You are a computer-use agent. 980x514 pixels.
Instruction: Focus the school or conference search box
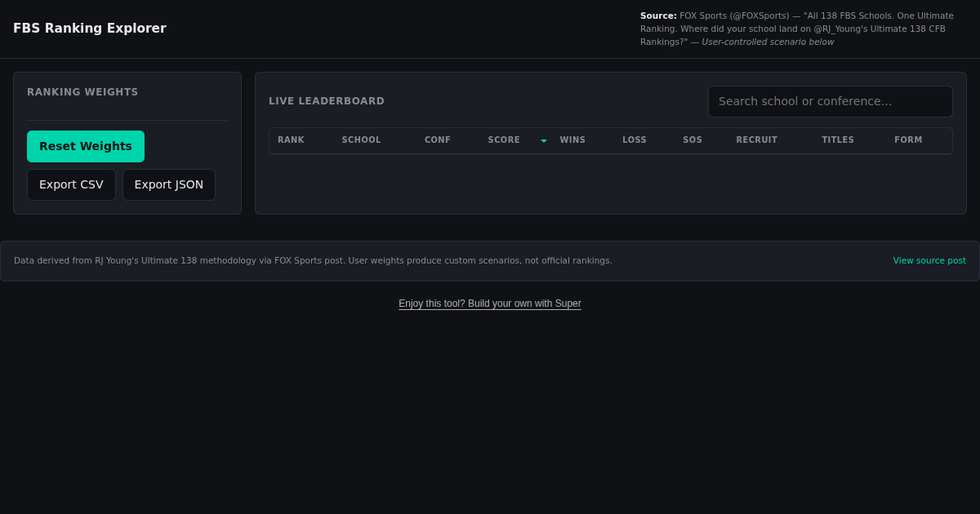point(831,101)
